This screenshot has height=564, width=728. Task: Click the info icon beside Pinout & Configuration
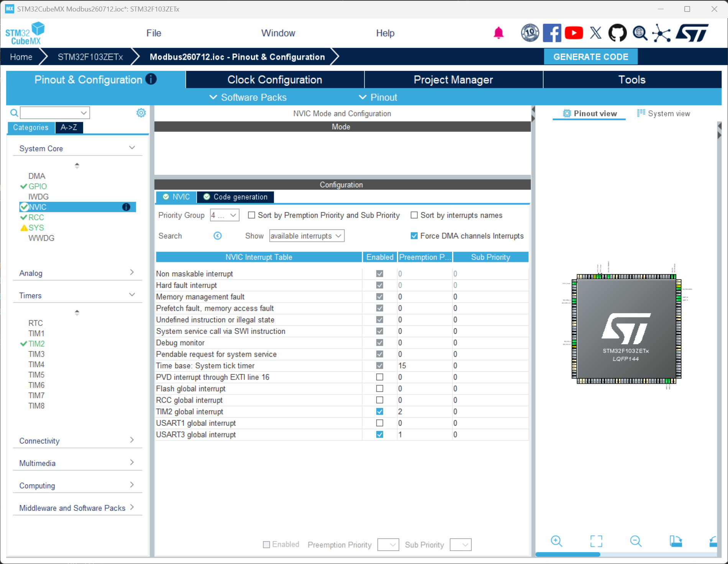tap(151, 79)
